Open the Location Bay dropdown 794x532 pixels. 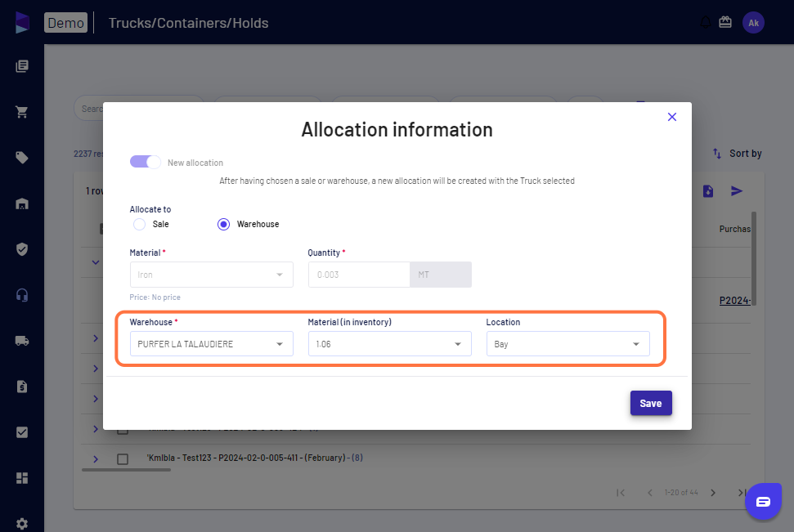[567, 344]
